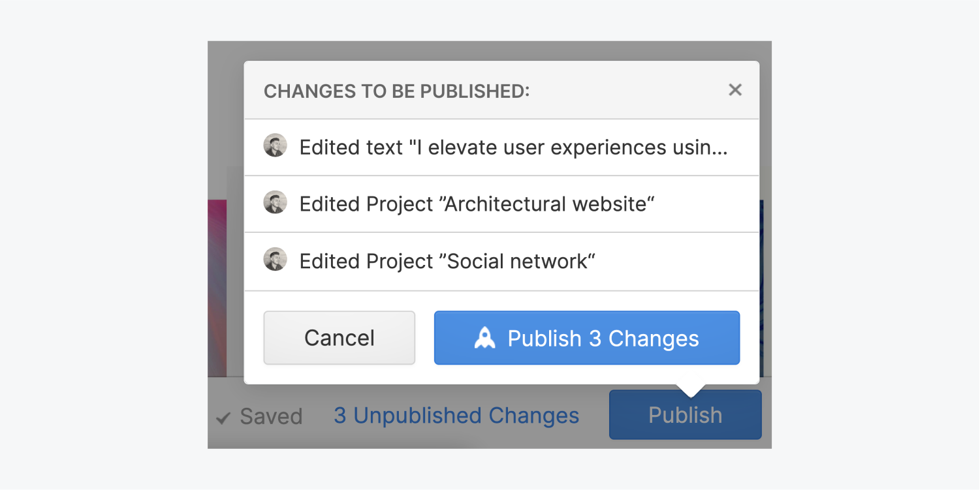This screenshot has width=980, height=490.
Task: Confirm publishing with Publish 3 Changes
Action: pos(586,338)
